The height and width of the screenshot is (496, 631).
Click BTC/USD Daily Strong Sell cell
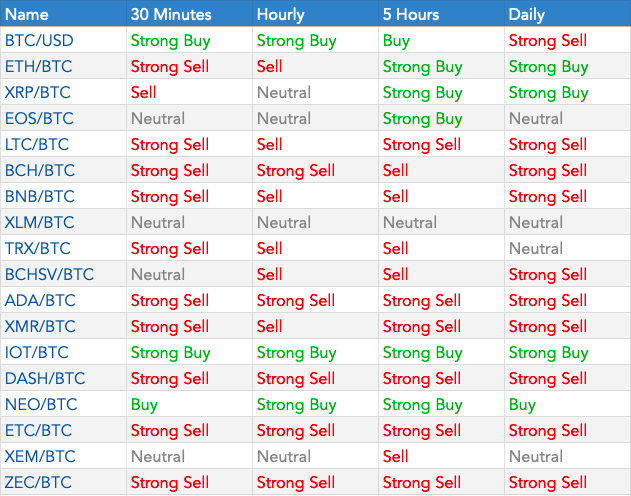pyautogui.click(x=548, y=41)
